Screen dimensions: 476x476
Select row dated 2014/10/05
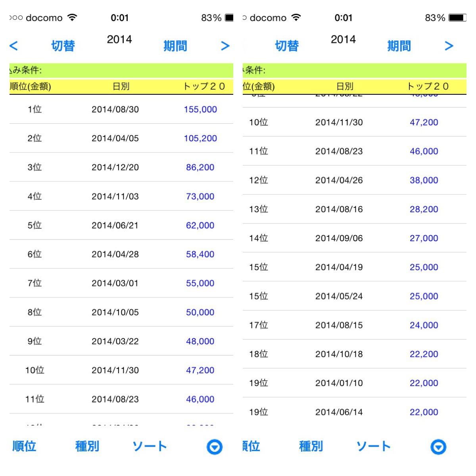point(121,312)
